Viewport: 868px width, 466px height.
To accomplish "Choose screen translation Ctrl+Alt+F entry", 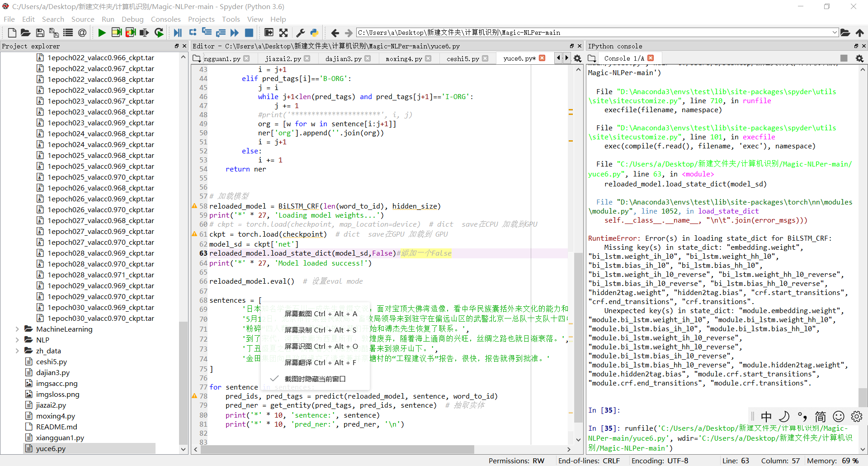I will pyautogui.click(x=321, y=362).
